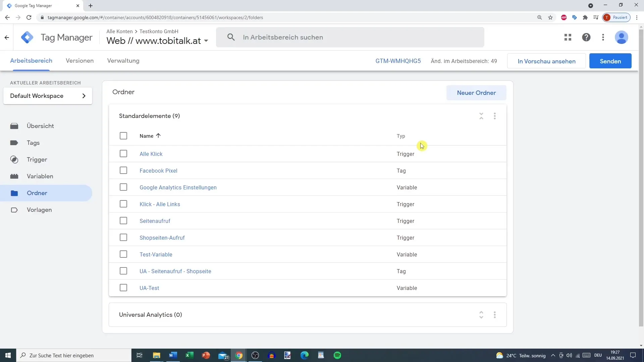Viewport: 644px width, 362px height.
Task: Click the collapse arrow for Standardelemente
Action: [481, 116]
